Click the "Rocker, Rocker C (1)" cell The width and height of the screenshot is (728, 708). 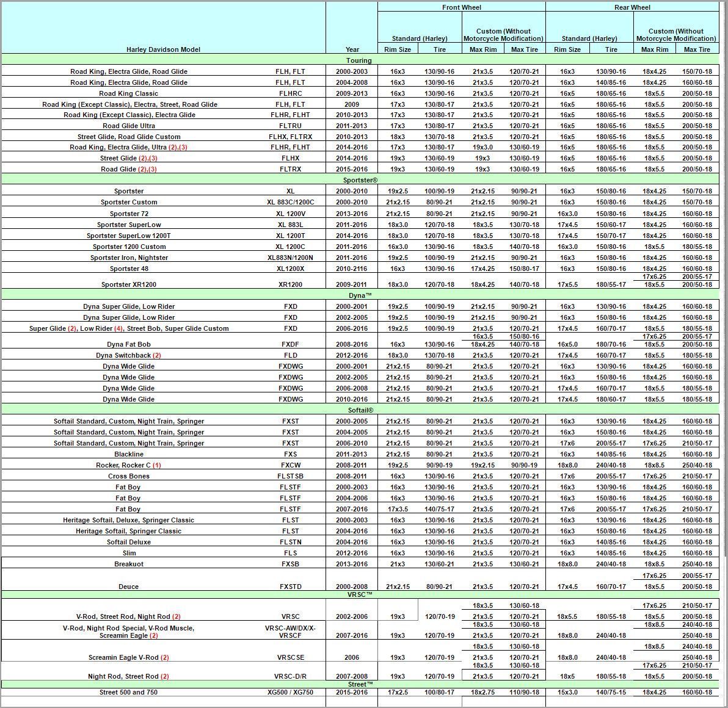(x=128, y=465)
